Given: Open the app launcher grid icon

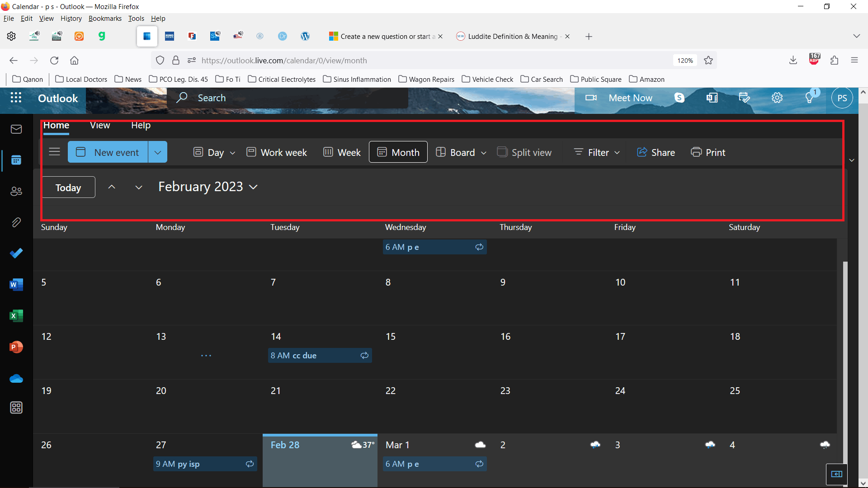Looking at the screenshot, I should tap(16, 98).
